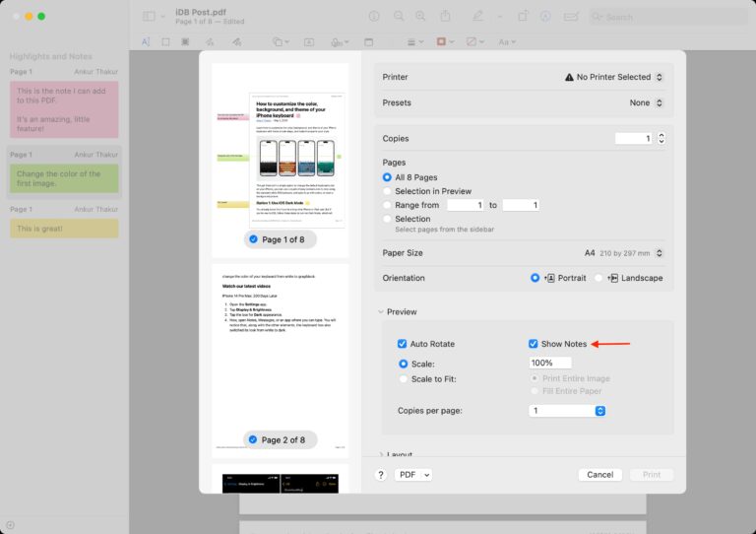756x534 pixels.
Task: Open the Text Style Aa menu
Action: [x=507, y=42]
